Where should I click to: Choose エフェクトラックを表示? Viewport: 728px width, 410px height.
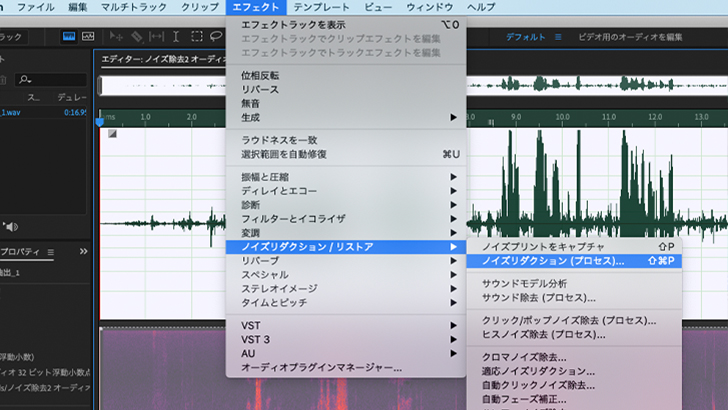(x=346, y=25)
